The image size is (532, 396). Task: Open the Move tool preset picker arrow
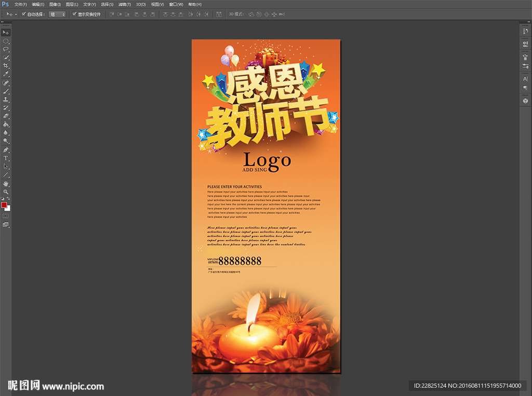point(16,14)
